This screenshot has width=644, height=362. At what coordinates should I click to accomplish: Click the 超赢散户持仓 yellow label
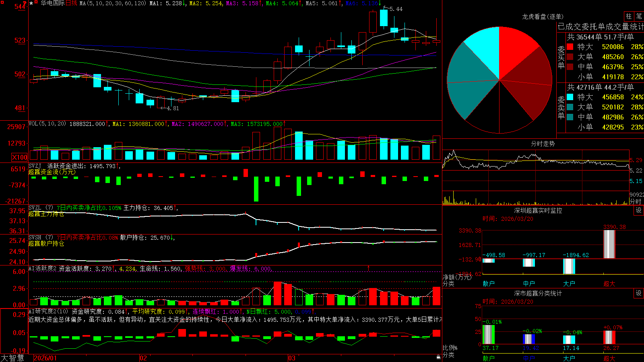[46, 244]
